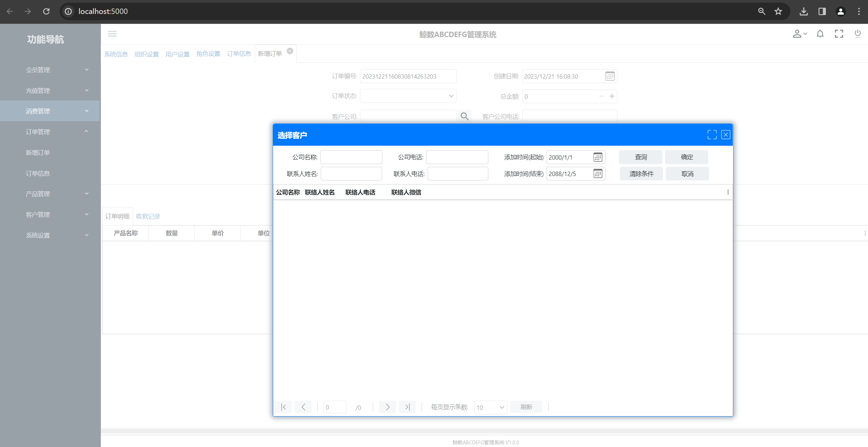The image size is (868, 447).
Task: Open calendar for 添加时间(起始) date
Action: 598,157
